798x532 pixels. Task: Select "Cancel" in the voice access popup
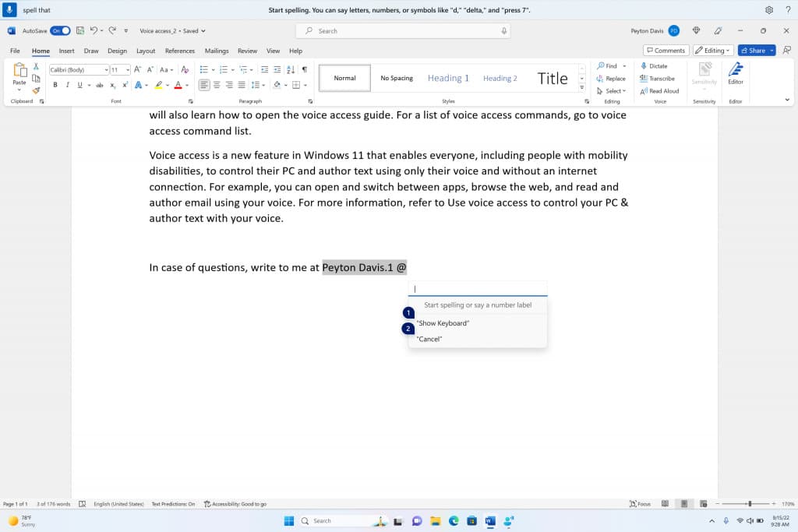429,339
